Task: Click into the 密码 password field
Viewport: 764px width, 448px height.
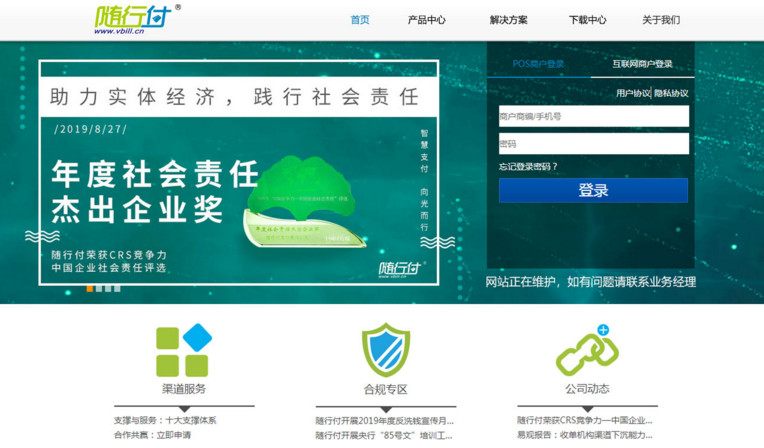Action: (593, 144)
